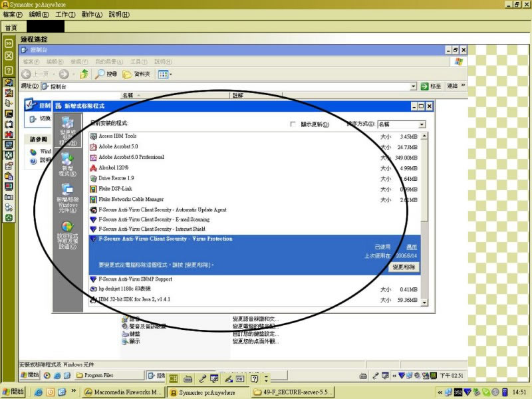The height and width of the screenshot is (399, 532).
Task: Click the camera snapshot icon in pcAnywhere sidebar
Action: coord(9,197)
